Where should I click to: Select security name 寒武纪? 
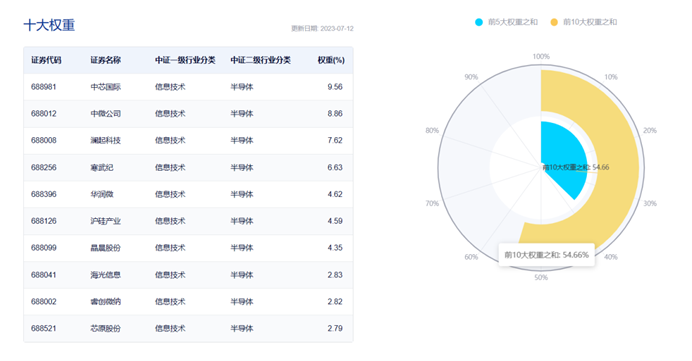102,167
